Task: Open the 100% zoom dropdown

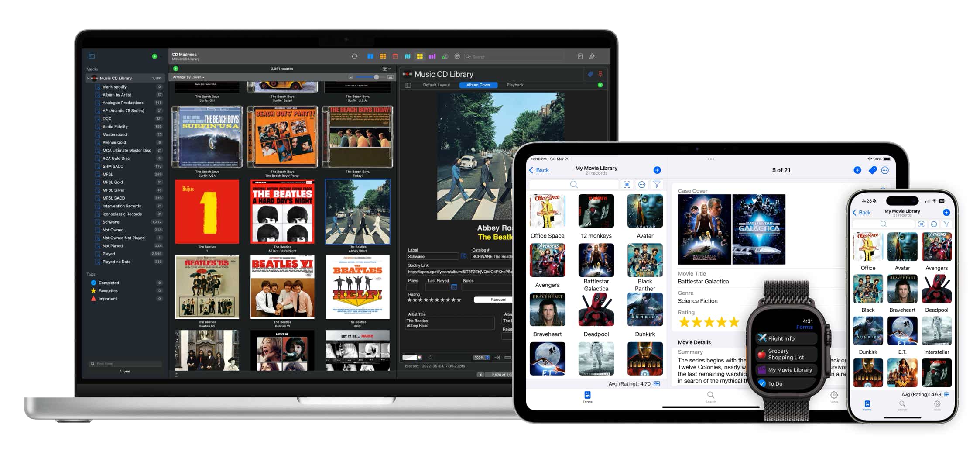Action: (x=482, y=358)
